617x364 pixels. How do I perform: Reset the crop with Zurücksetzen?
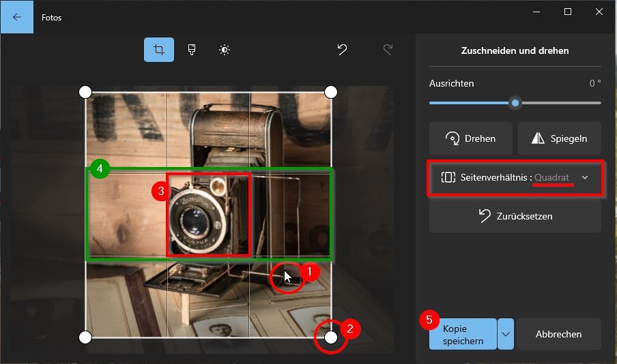coord(515,216)
